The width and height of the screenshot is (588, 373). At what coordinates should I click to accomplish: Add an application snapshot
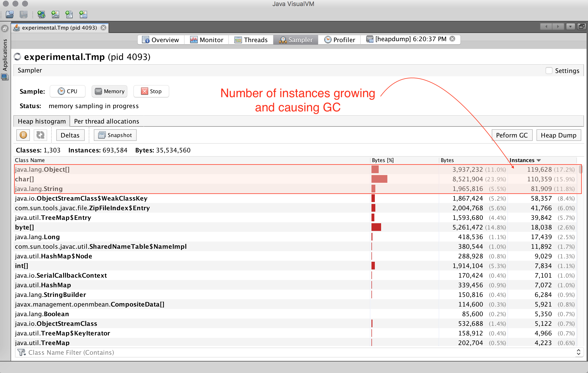coord(83,15)
